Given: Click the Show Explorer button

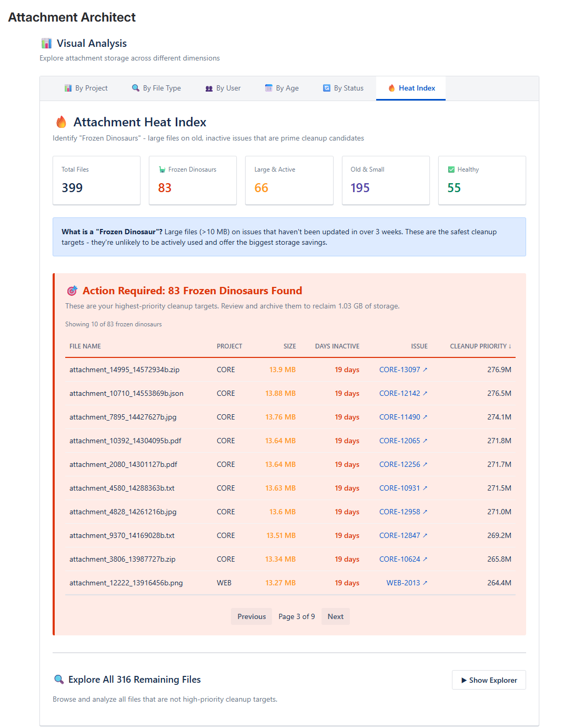Looking at the screenshot, I should 488,680.
